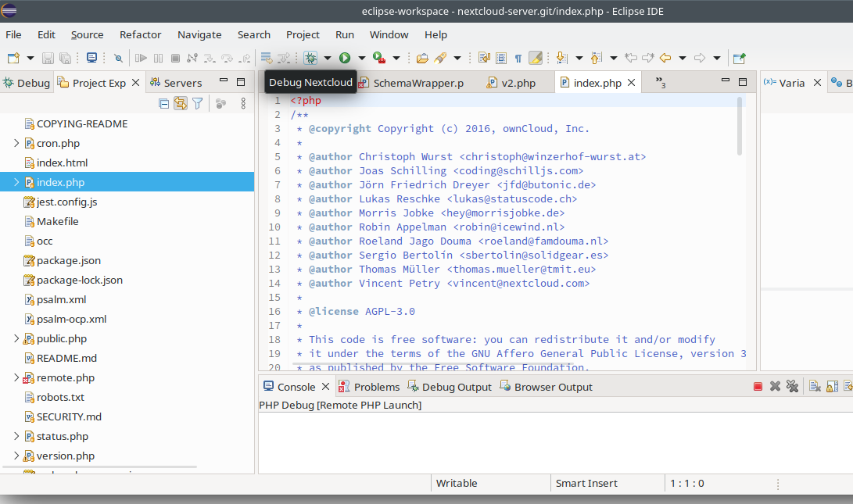Click Clear Console icon
Viewport: 853px width, 504px height.
(x=815, y=387)
